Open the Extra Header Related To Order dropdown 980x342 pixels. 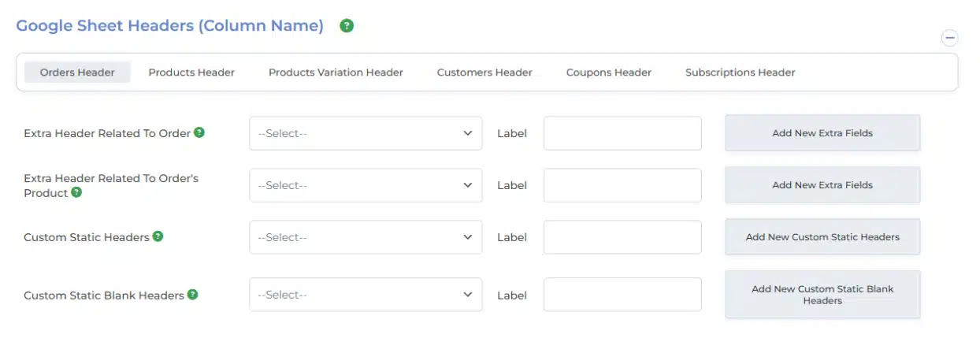coord(366,134)
